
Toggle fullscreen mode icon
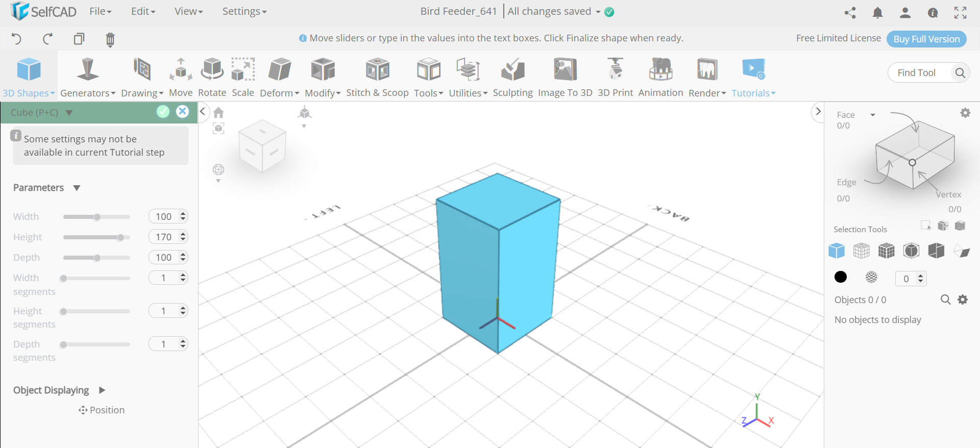coord(960,12)
